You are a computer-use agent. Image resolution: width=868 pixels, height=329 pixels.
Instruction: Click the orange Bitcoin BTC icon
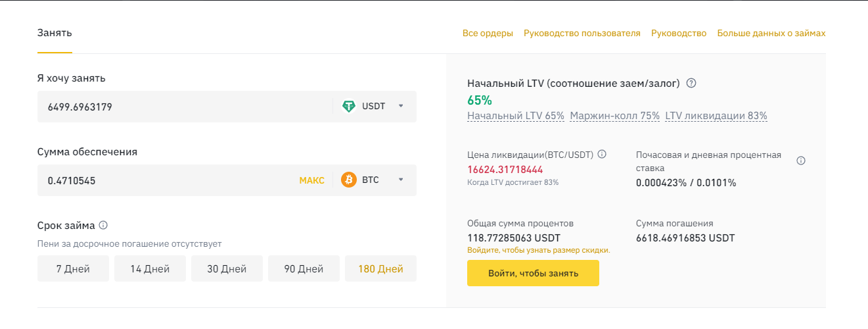coord(349,180)
